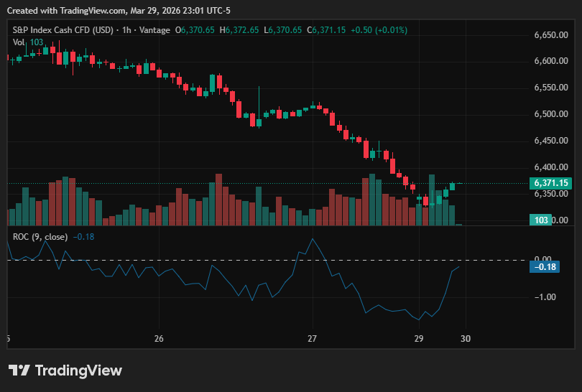
Task: Select the S&P Index Cash CFD title
Action: click(63, 30)
